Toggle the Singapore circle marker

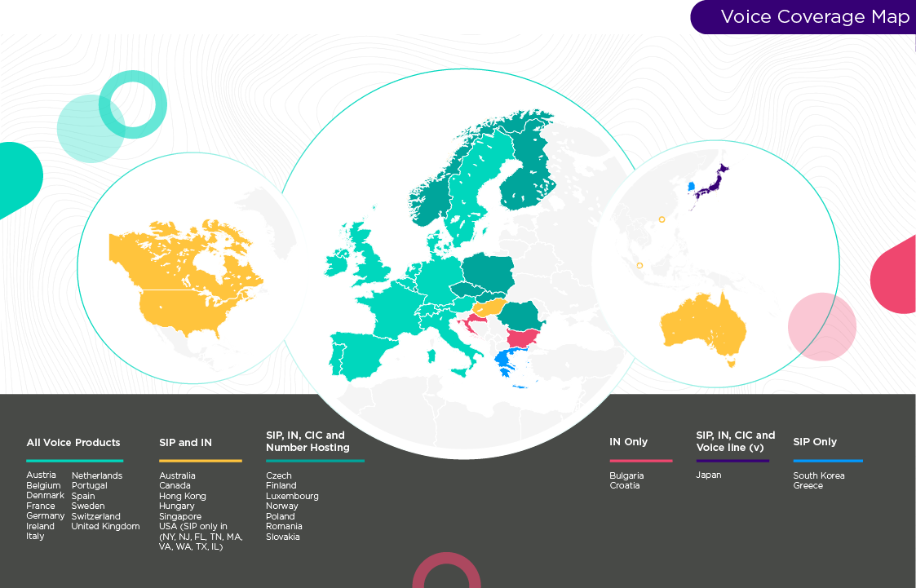tap(639, 265)
